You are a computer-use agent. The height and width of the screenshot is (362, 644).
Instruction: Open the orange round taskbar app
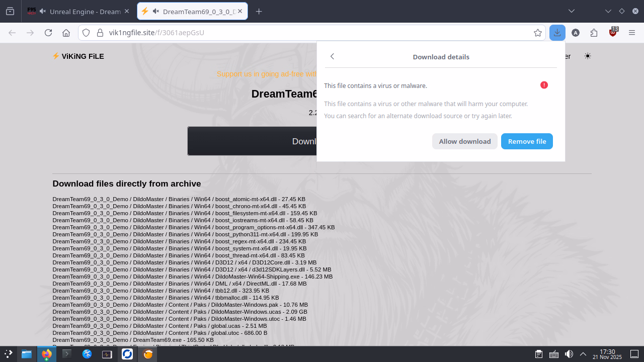coord(148,354)
